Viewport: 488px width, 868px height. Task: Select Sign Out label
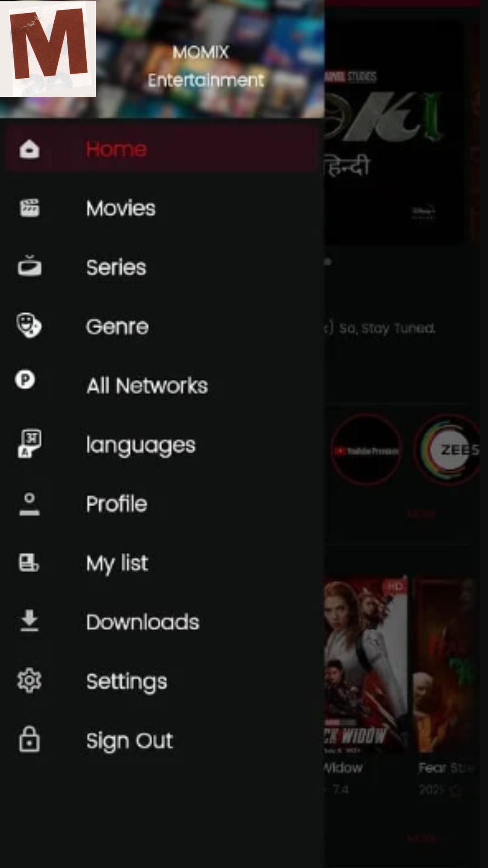(x=130, y=741)
